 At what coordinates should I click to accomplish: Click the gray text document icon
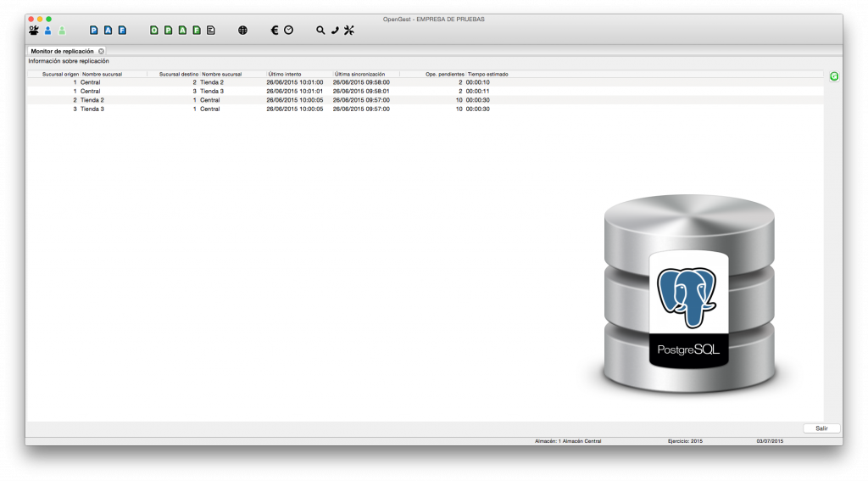211,31
